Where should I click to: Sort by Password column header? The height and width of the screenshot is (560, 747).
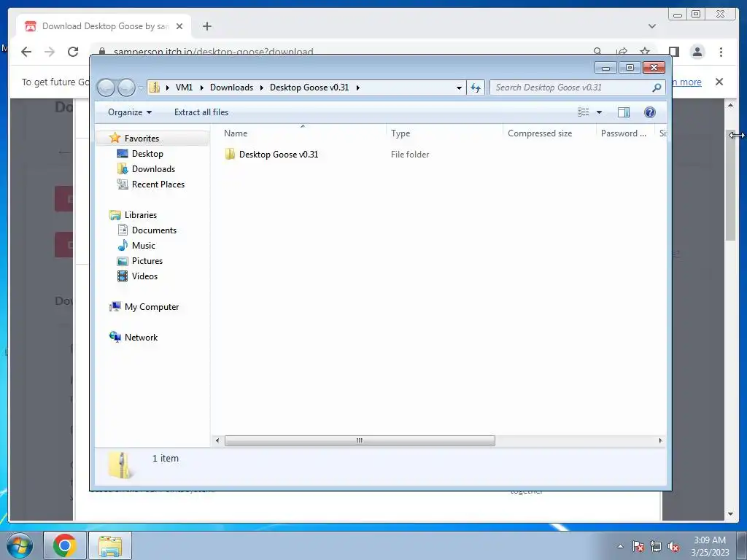tap(625, 133)
